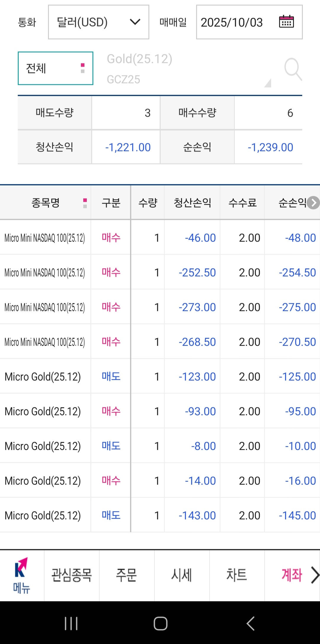The height and width of the screenshot is (644, 320).
Task: Switch to 관심종목 tab
Action: coord(72,575)
